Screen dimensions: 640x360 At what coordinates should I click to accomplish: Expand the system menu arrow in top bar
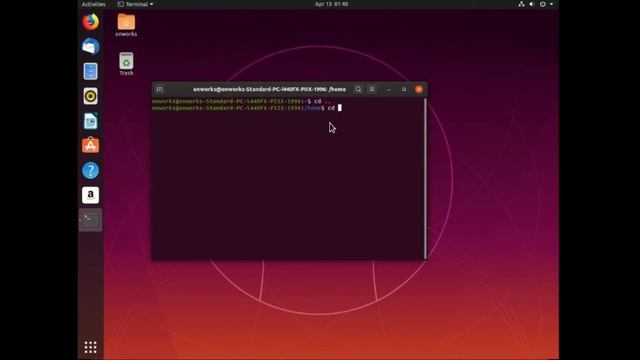pyautogui.click(x=551, y=4)
